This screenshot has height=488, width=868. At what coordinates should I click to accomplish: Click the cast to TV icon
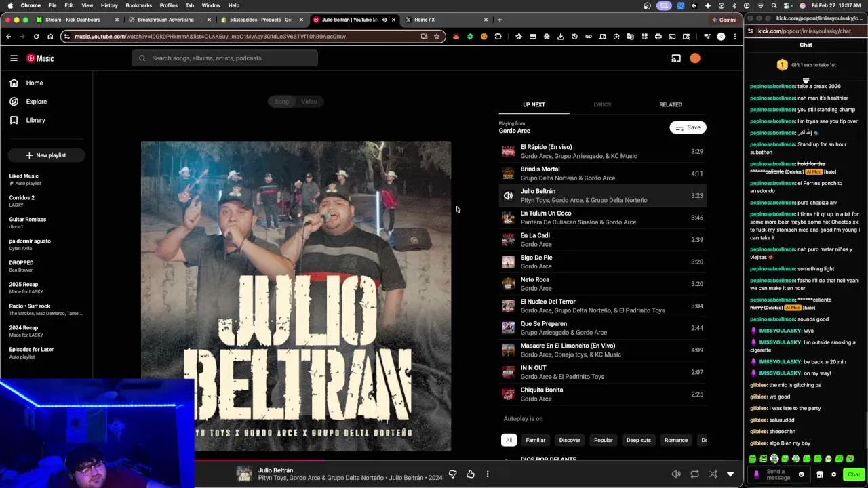tap(676, 58)
